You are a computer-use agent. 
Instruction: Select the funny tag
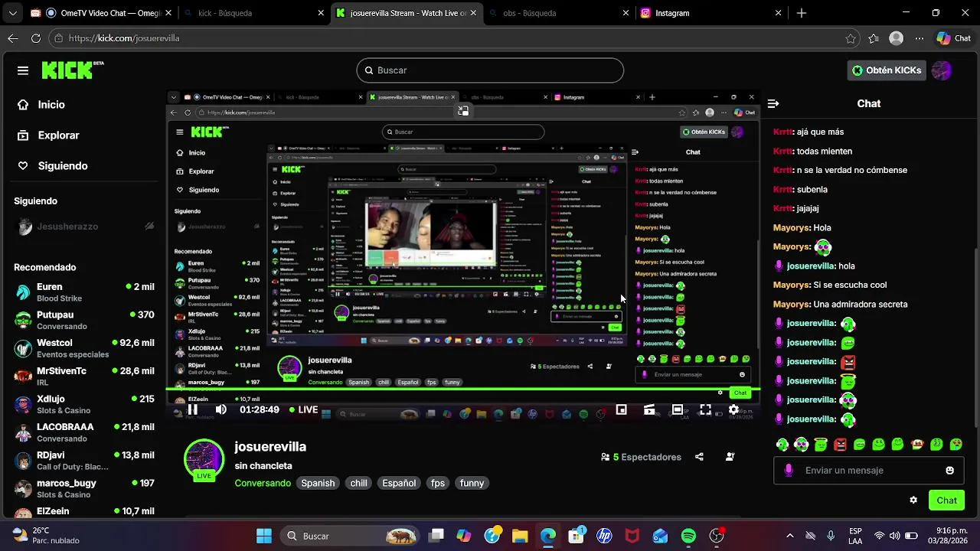(x=472, y=483)
